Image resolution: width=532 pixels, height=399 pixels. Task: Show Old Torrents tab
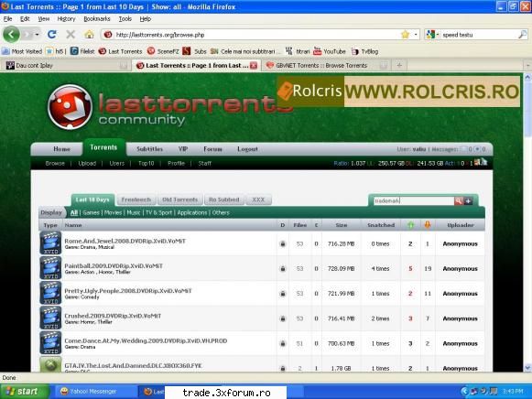click(x=179, y=199)
